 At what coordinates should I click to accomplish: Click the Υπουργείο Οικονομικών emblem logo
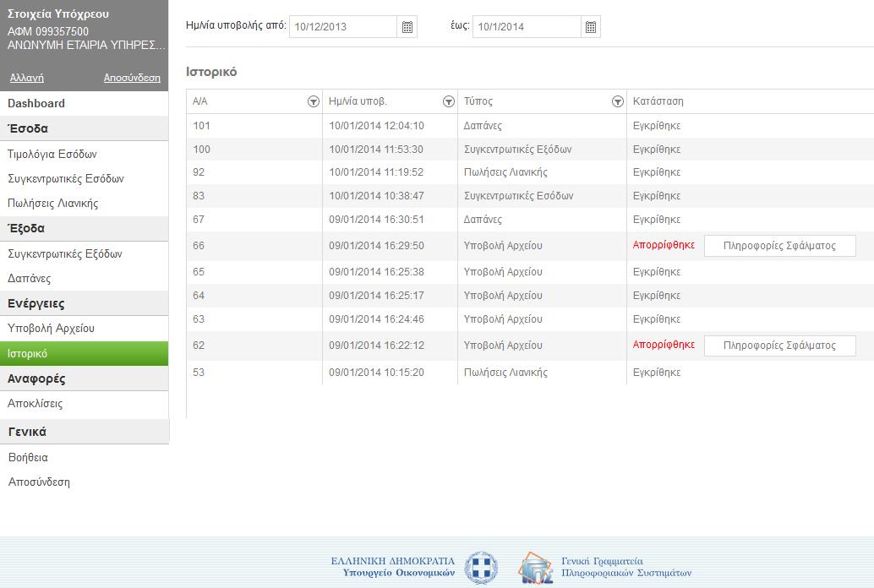point(482,568)
